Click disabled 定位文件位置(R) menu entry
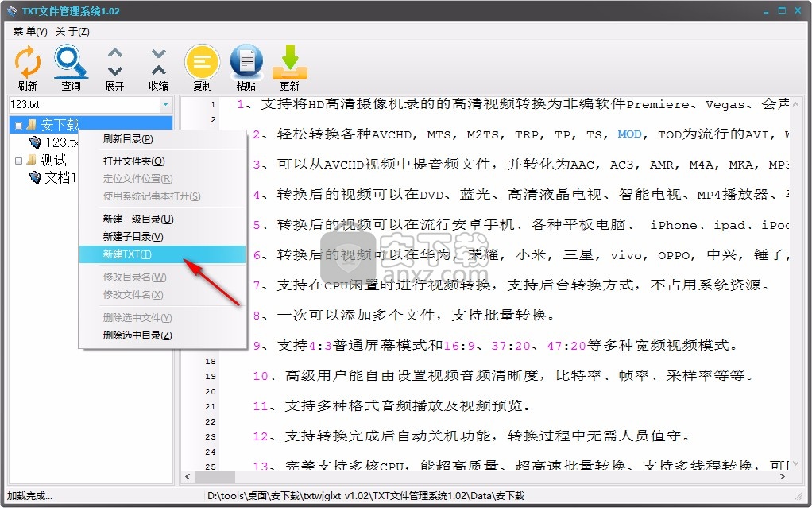 (x=163, y=179)
